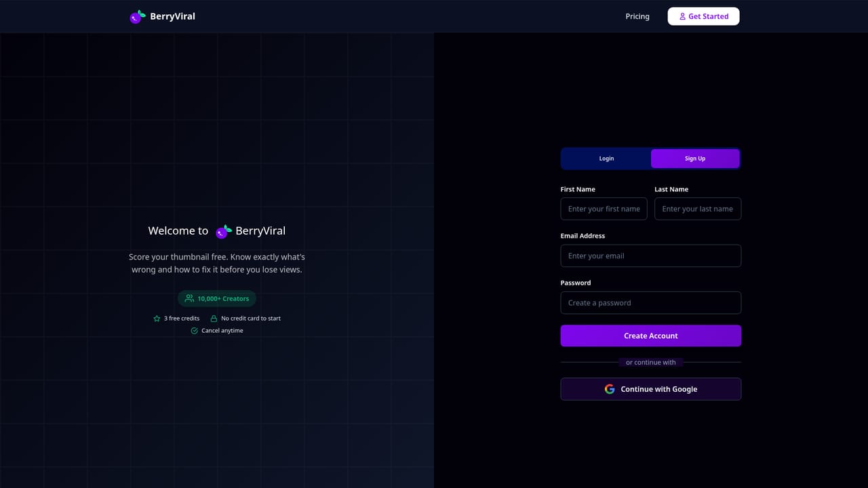Click the 'or continue with' text
This screenshot has height=488, width=868.
[651, 363]
